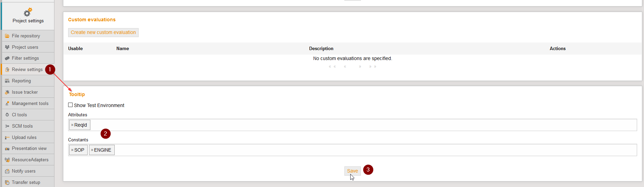Go to next page of evaluations table
The image size is (644, 187).
[x=360, y=67]
